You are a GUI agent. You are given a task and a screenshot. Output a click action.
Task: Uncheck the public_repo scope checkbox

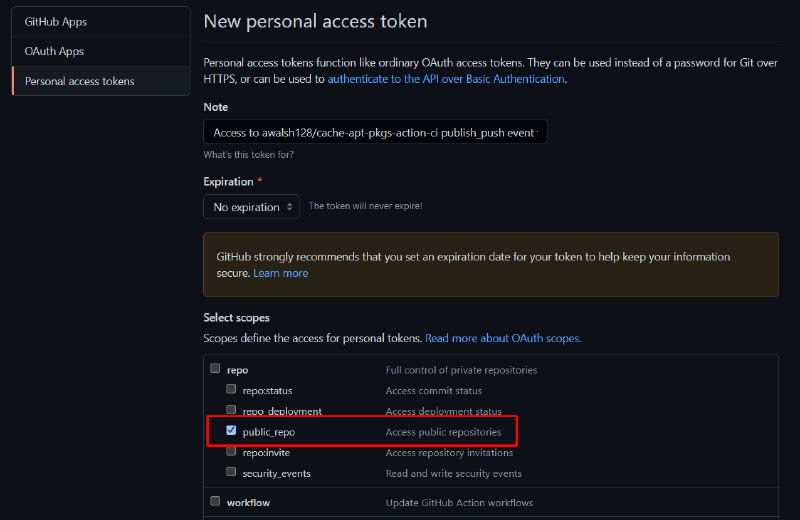[231, 431]
